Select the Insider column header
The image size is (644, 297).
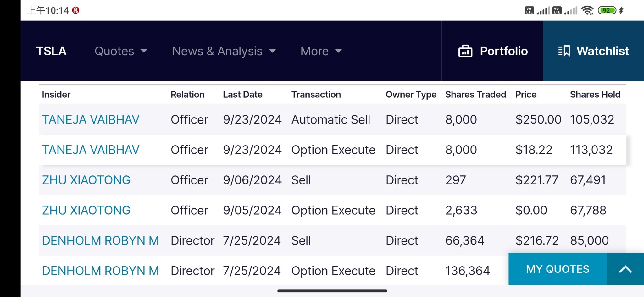point(56,94)
